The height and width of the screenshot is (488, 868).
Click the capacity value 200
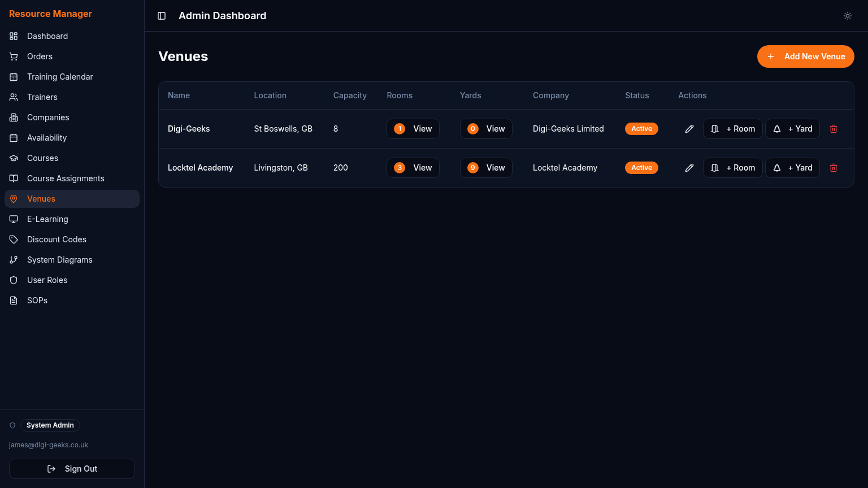click(x=341, y=168)
